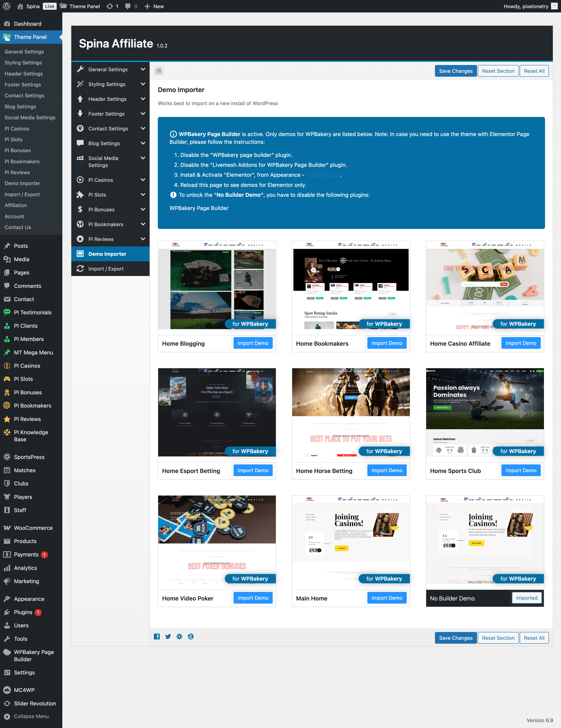The height and width of the screenshot is (728, 561).
Task: Click the gear icon in footer
Action: 179,636
